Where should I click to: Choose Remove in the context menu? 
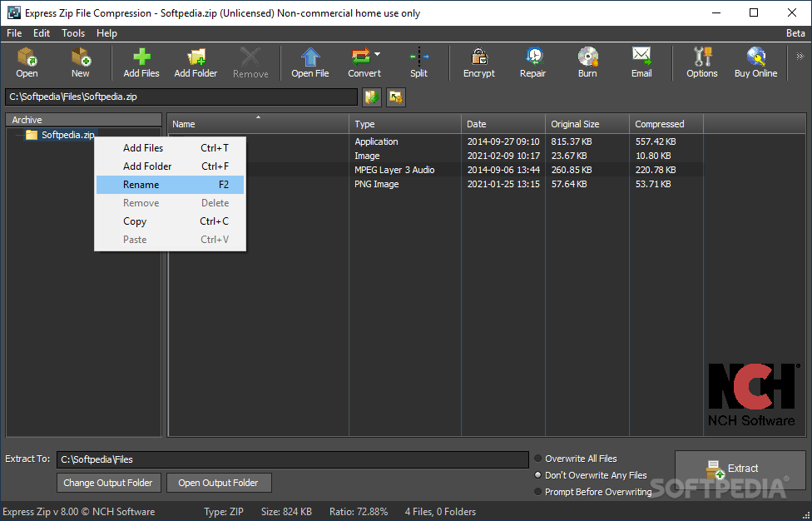pyautogui.click(x=170, y=203)
